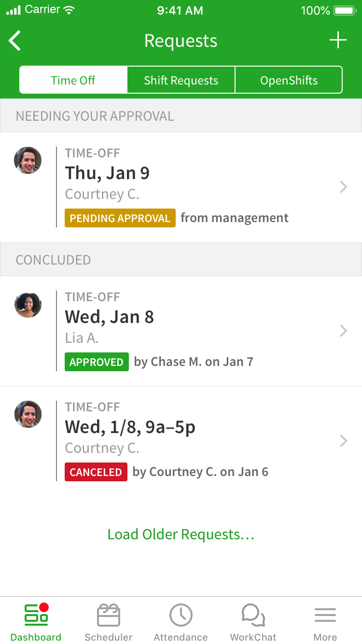Open the Dashboard tab icon

[36, 615]
